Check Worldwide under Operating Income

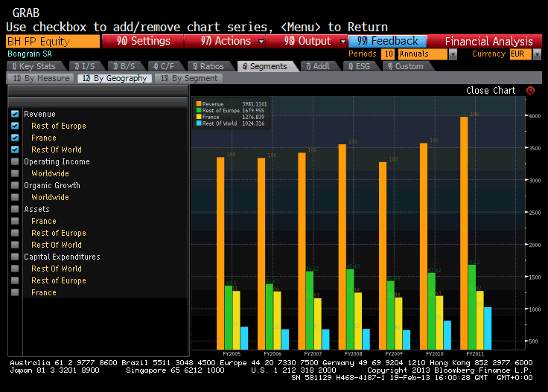[x=15, y=173]
